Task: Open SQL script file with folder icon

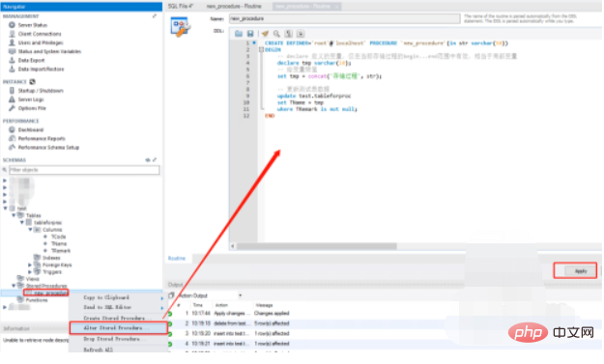Action: coord(239,34)
